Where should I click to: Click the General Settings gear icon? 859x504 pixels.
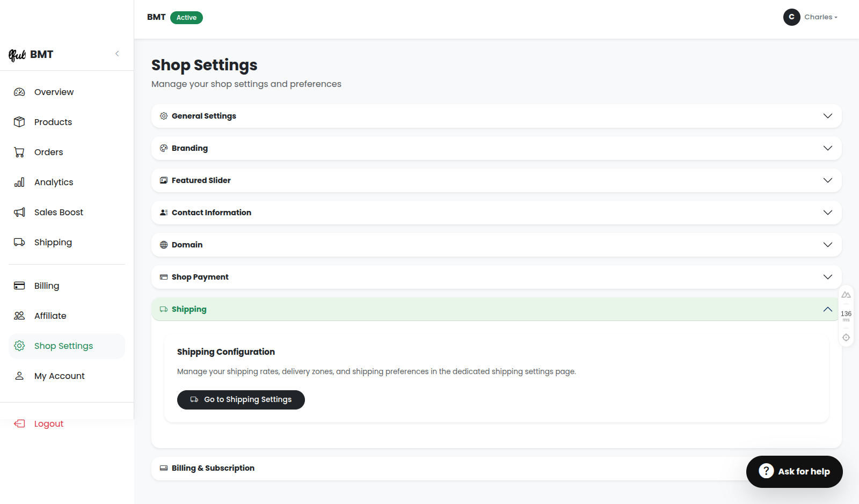pos(164,116)
